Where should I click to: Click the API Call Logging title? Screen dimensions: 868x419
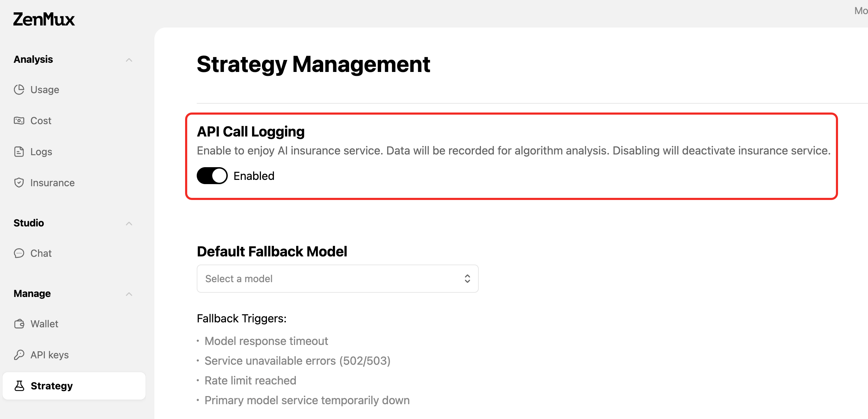coord(251,132)
